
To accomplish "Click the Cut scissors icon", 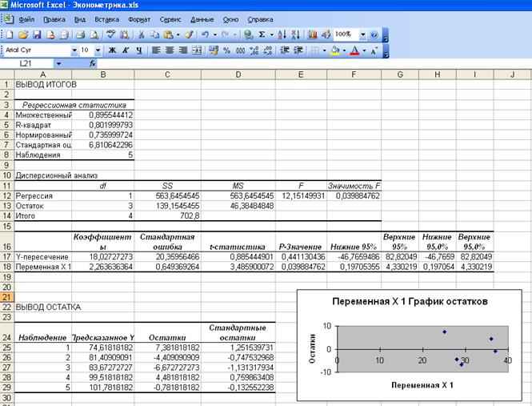I will 141,35.
